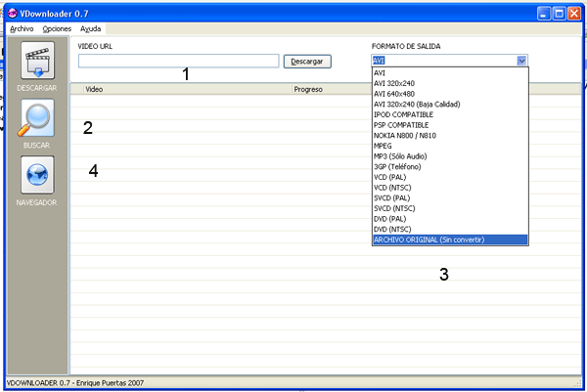Click the Progreso column header
587x392 pixels.
coord(308,89)
